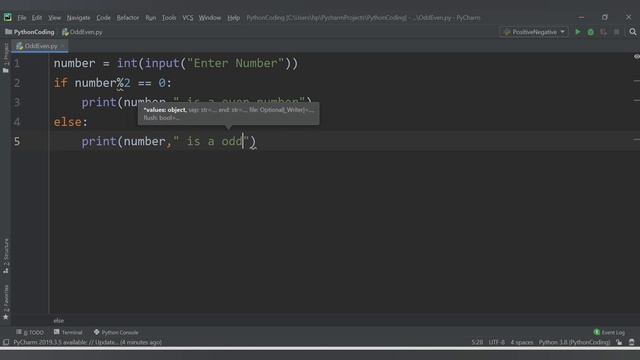
Task: Open the Python Console tool window
Action: point(116,332)
